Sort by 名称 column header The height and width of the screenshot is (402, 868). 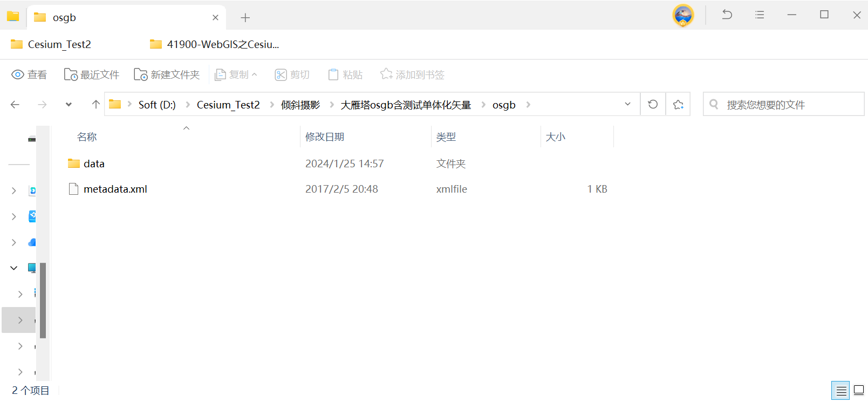coord(87,137)
